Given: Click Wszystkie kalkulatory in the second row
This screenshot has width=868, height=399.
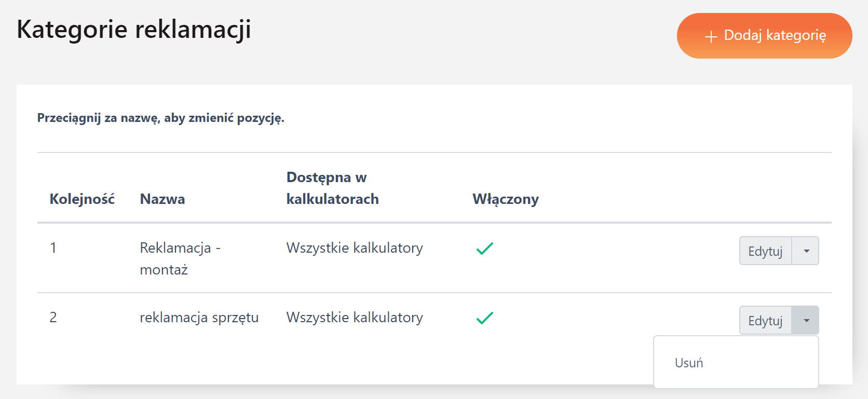Looking at the screenshot, I should pyautogui.click(x=355, y=318).
